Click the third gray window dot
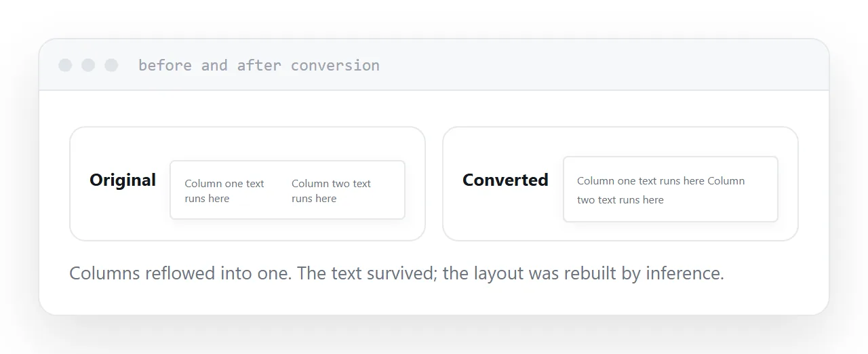Screen dimensions: 868x354 pos(111,65)
